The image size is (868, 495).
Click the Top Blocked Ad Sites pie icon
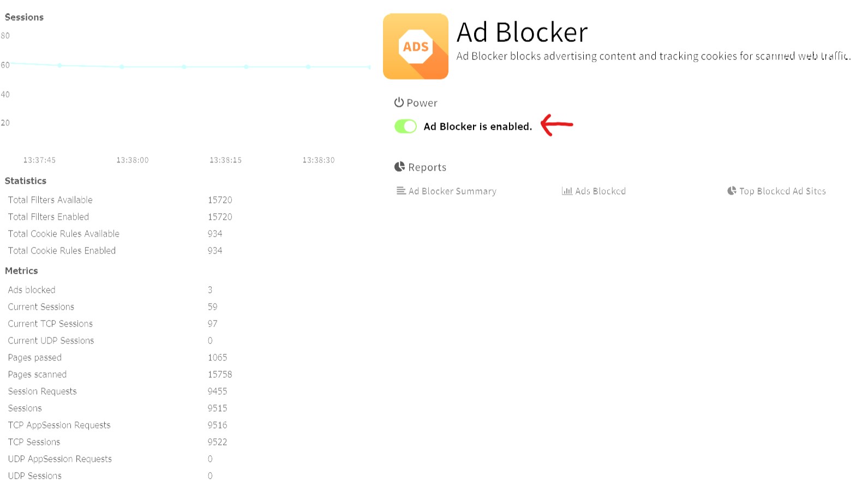pyautogui.click(x=732, y=191)
